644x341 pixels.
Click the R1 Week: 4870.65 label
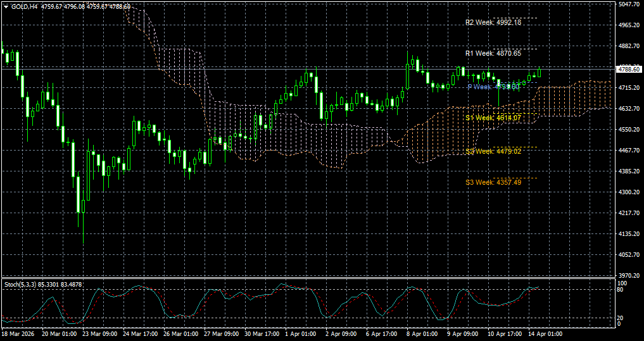tap(493, 53)
